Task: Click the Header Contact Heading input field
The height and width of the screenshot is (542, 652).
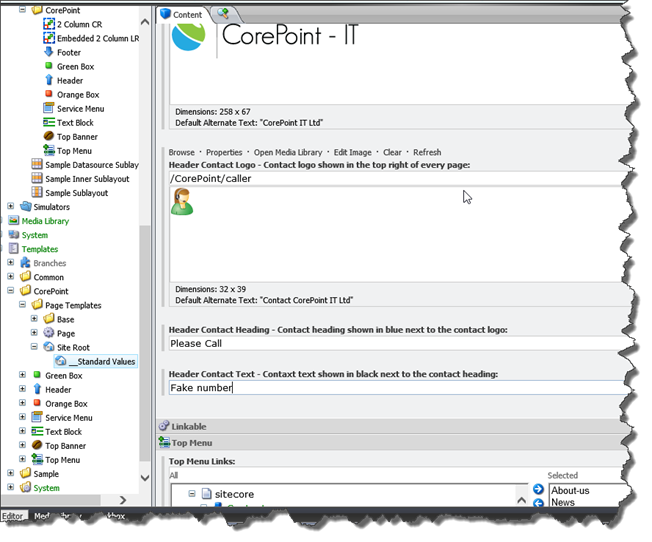Action: [398, 344]
